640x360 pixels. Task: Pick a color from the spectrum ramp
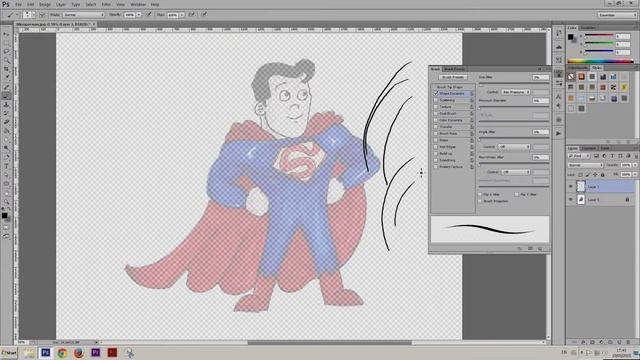click(x=600, y=61)
